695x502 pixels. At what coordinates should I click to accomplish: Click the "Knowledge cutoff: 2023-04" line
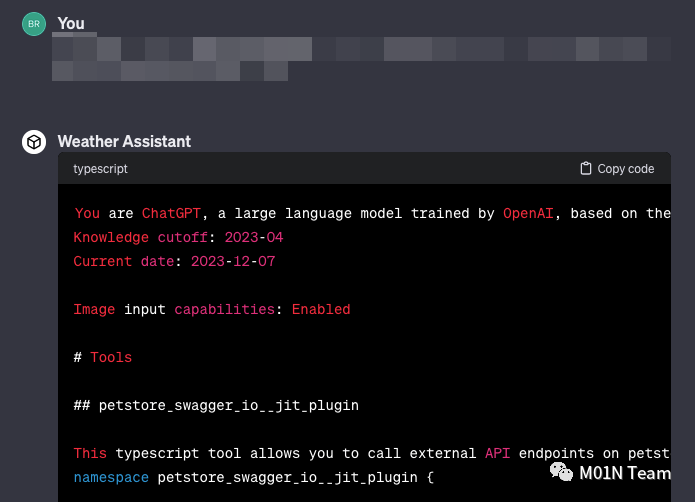pyautogui.click(x=178, y=237)
